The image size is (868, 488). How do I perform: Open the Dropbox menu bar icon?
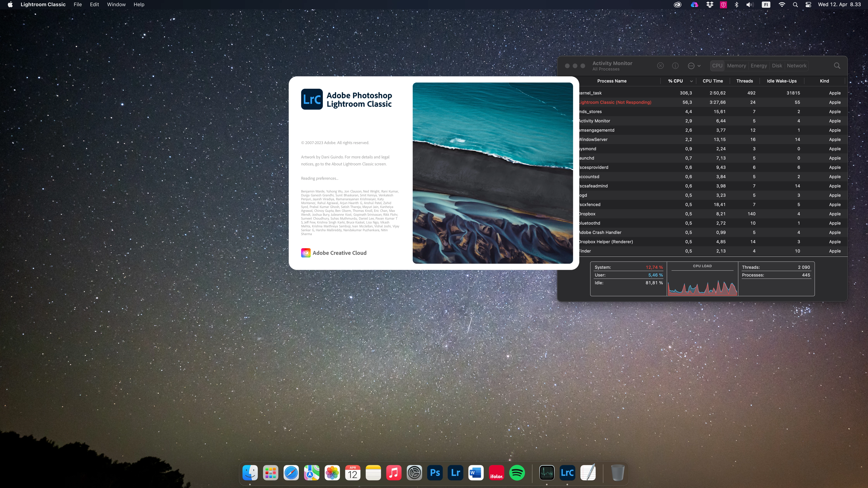click(710, 5)
